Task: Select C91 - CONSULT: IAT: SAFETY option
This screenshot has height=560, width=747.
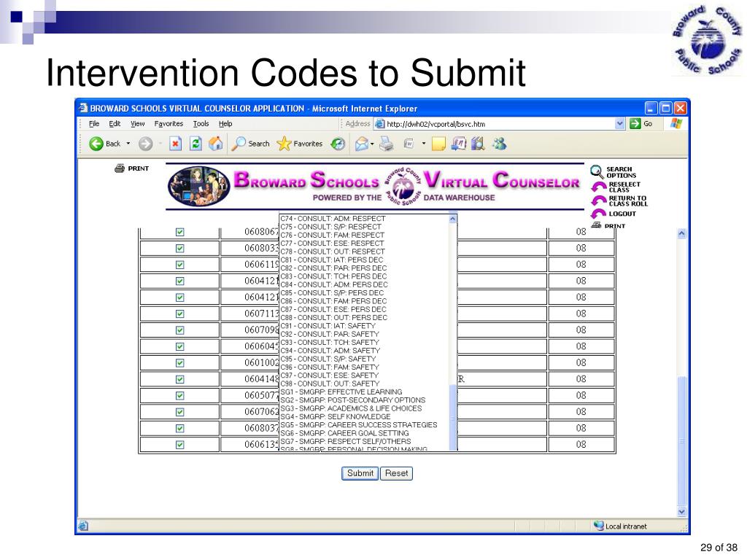Action: coord(328,326)
